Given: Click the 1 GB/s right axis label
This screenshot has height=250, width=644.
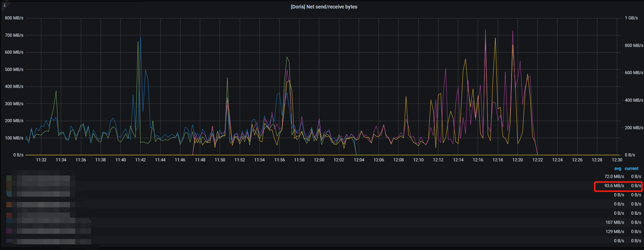Looking at the screenshot, I should (x=631, y=18).
